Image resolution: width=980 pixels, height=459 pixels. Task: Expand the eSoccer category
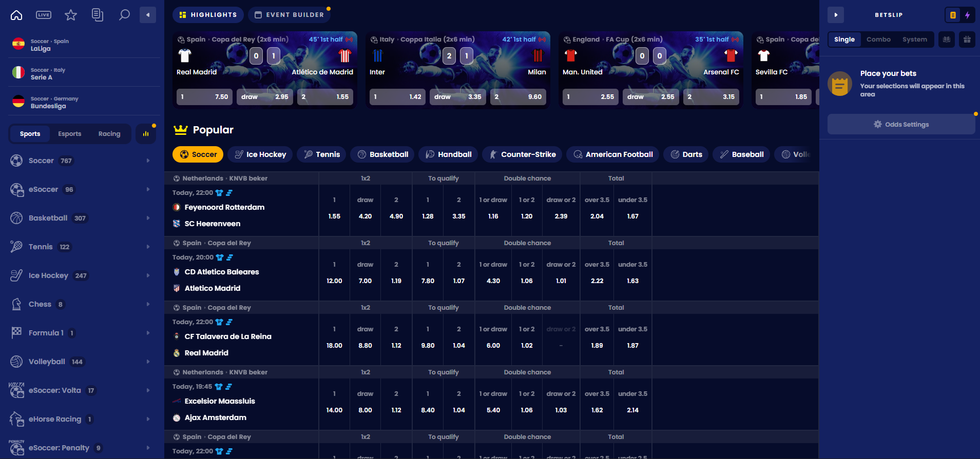click(x=82, y=189)
